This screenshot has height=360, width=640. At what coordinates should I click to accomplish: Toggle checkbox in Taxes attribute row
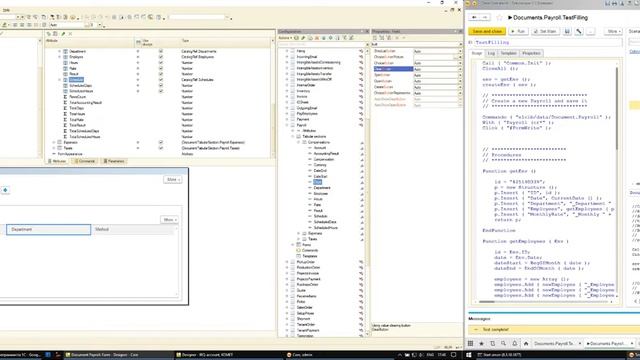click(x=161, y=148)
